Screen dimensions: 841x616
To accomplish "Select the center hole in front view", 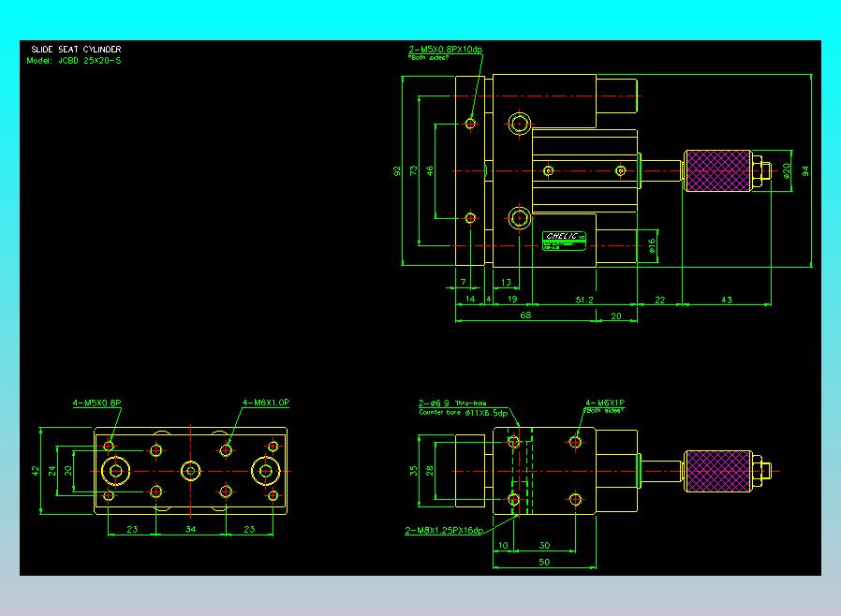I will pyautogui.click(x=191, y=471).
